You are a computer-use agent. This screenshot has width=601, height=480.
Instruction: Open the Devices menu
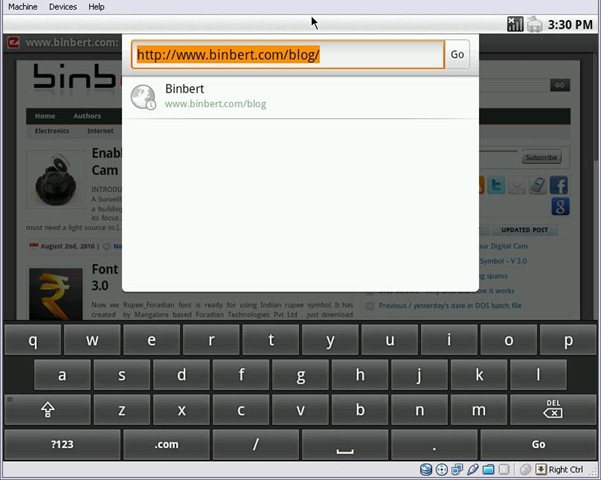[63, 7]
